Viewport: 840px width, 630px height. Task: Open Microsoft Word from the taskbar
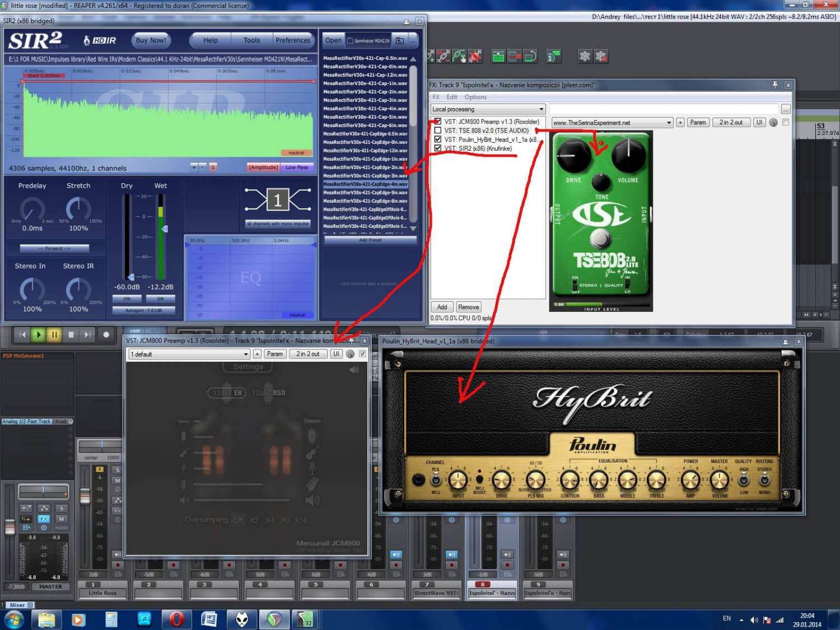pyautogui.click(x=209, y=619)
